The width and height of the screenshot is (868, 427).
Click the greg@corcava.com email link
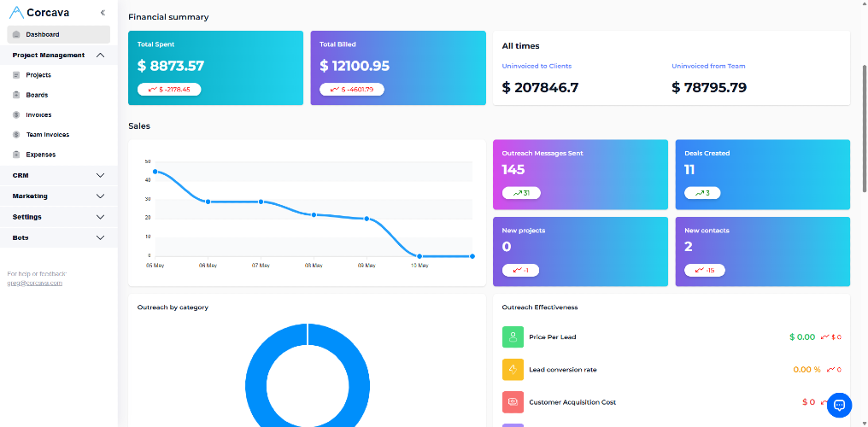coord(34,284)
